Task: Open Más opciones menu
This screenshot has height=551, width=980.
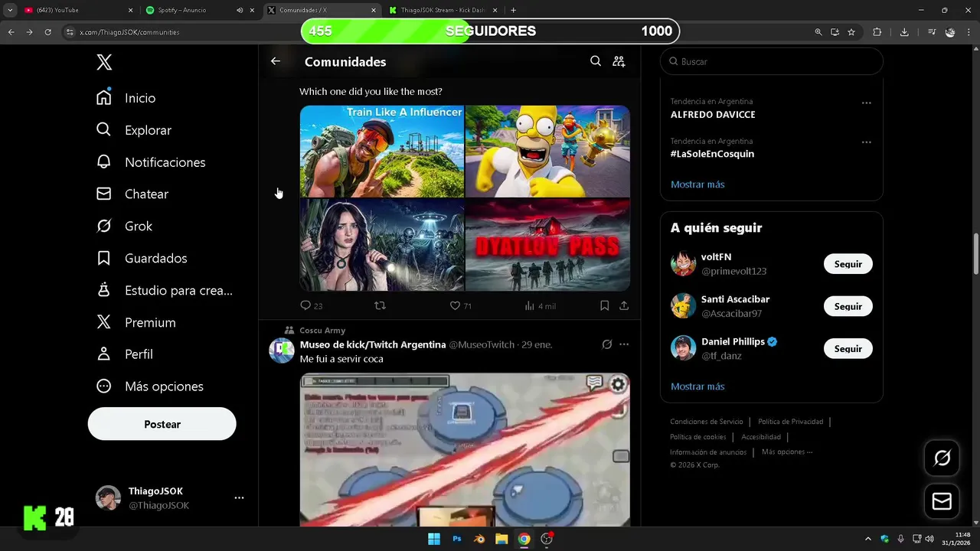Action: pos(150,386)
